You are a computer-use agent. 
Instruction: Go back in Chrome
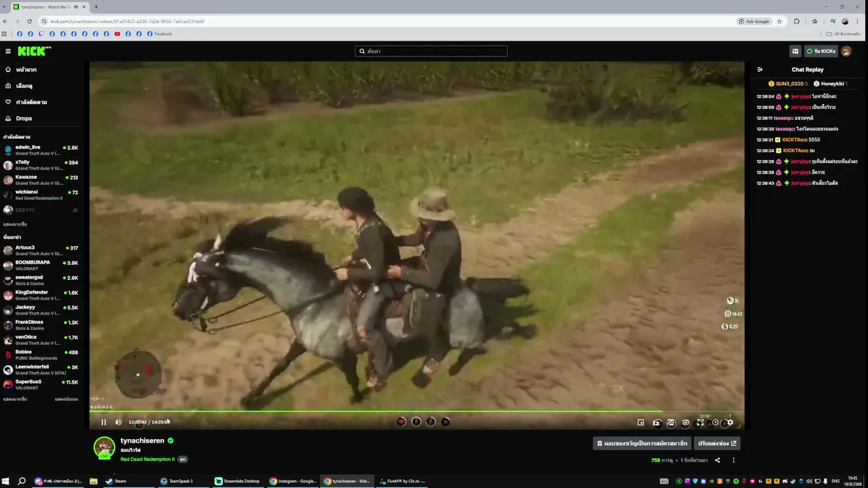click(x=5, y=21)
